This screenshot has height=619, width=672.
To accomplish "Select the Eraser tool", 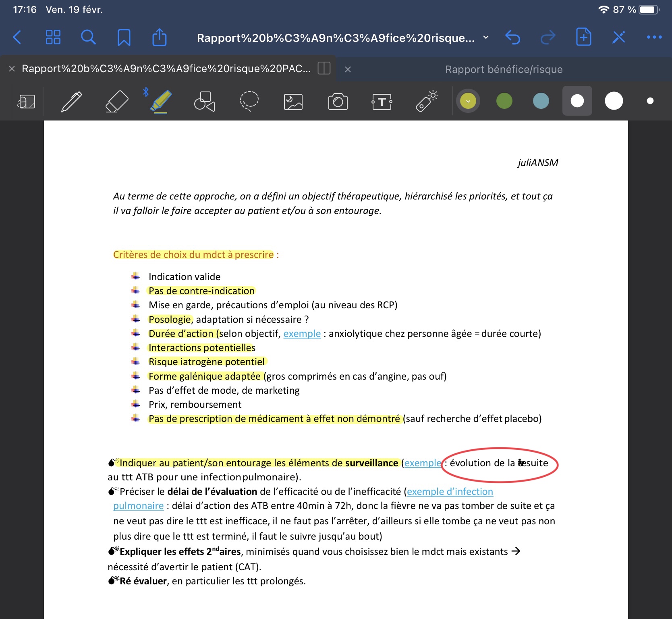I will 116,101.
